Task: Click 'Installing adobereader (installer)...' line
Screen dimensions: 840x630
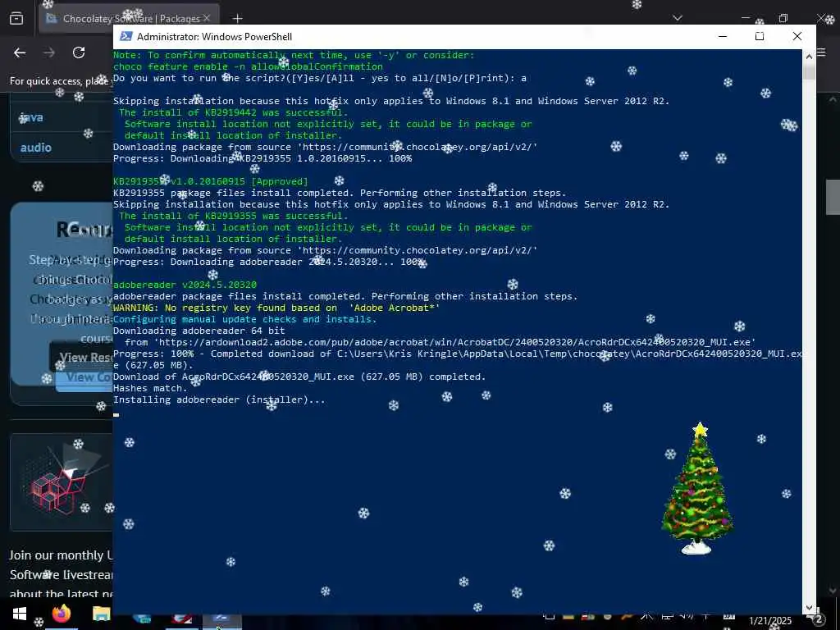Action: 219,399
